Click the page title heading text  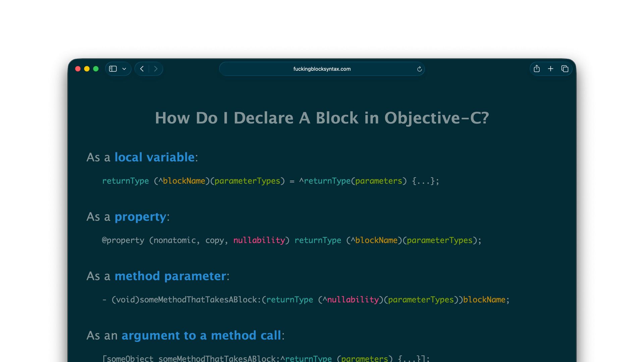tap(322, 118)
